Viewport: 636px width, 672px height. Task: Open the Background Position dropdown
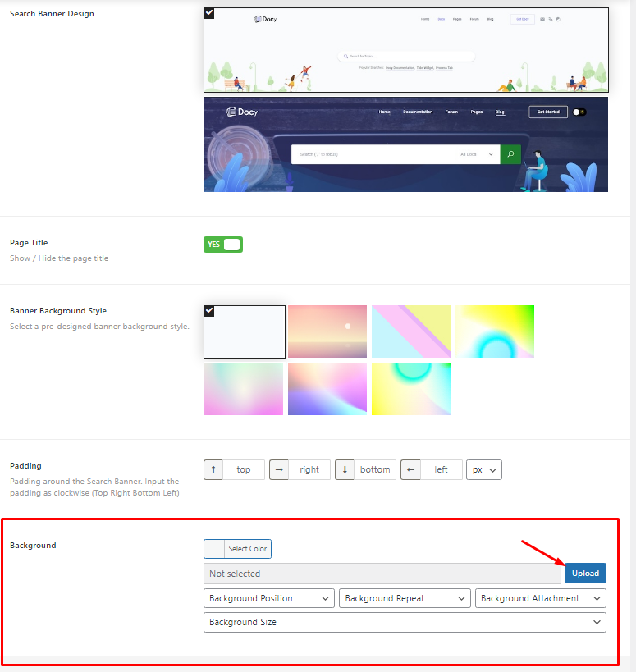[x=269, y=598]
